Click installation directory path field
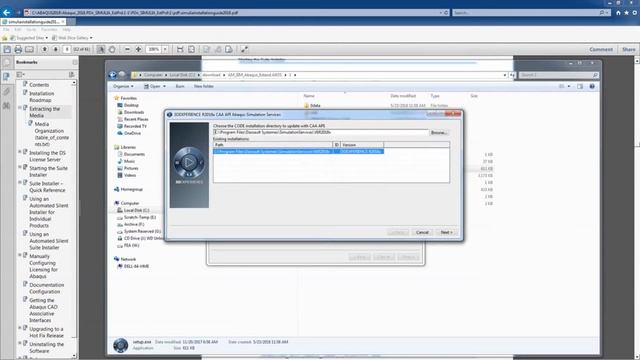Screen dimensions: 640x360 click(x=321, y=133)
